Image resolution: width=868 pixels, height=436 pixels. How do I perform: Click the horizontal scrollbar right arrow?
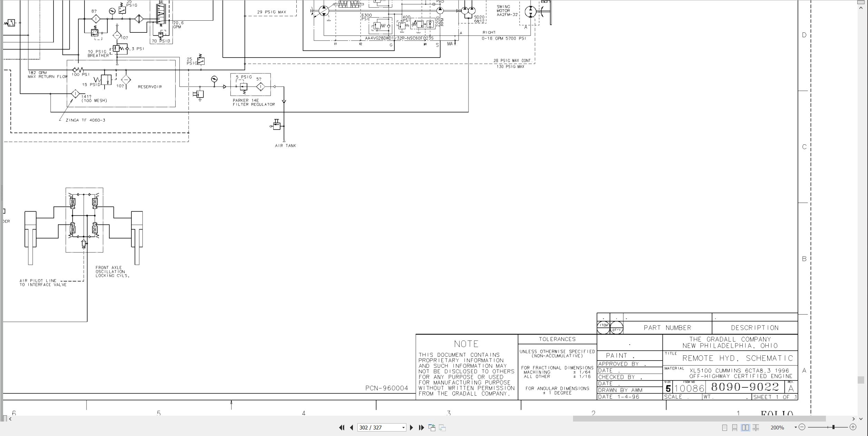[854, 419]
